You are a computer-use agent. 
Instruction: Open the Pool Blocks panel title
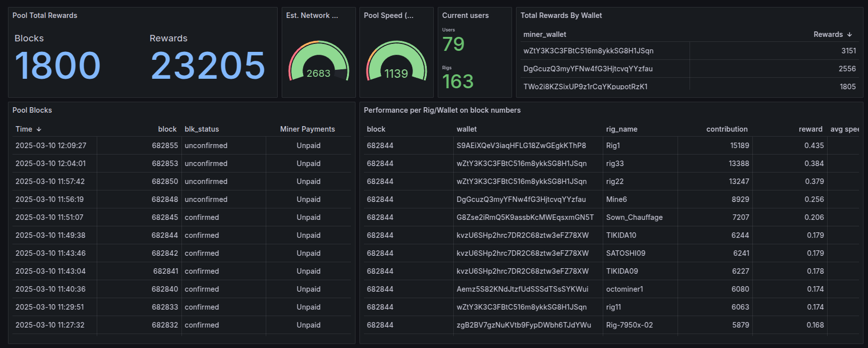click(x=32, y=110)
